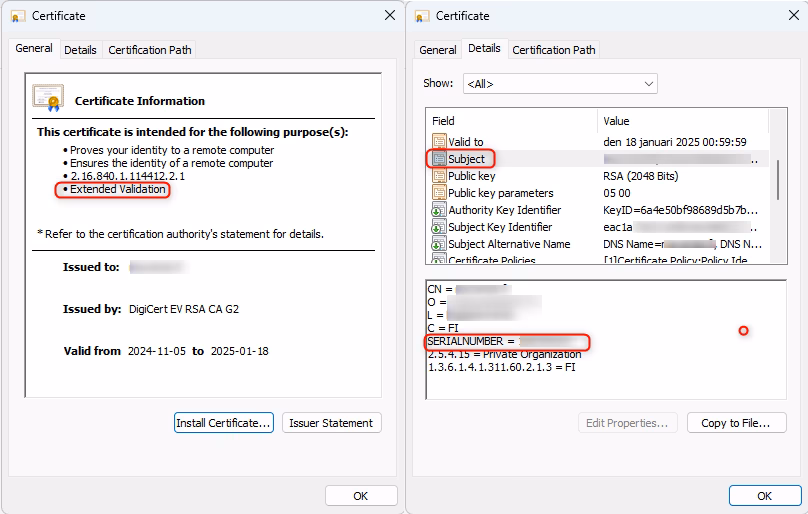The image size is (808, 514).
Task: Click the certificate ribbon icon in Certificate Information
Action: click(x=48, y=98)
